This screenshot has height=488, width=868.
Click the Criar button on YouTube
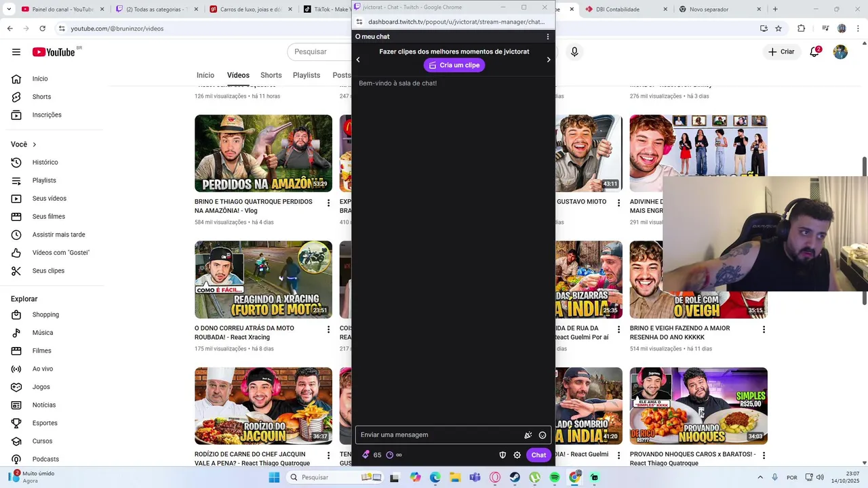(x=781, y=52)
